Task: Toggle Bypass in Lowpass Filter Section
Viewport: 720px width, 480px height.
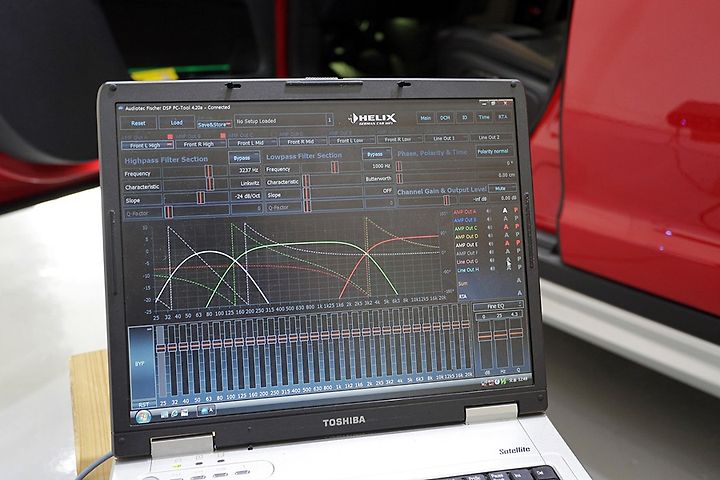Action: click(376, 154)
